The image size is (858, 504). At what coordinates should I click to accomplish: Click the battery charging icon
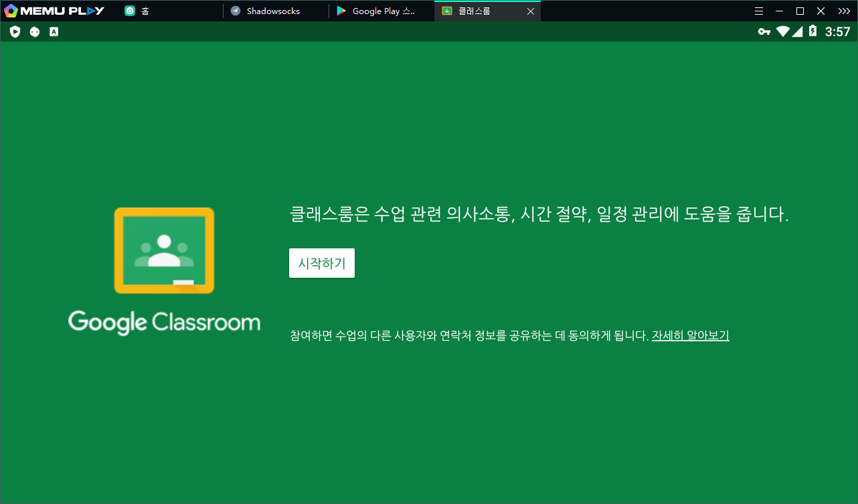click(812, 31)
